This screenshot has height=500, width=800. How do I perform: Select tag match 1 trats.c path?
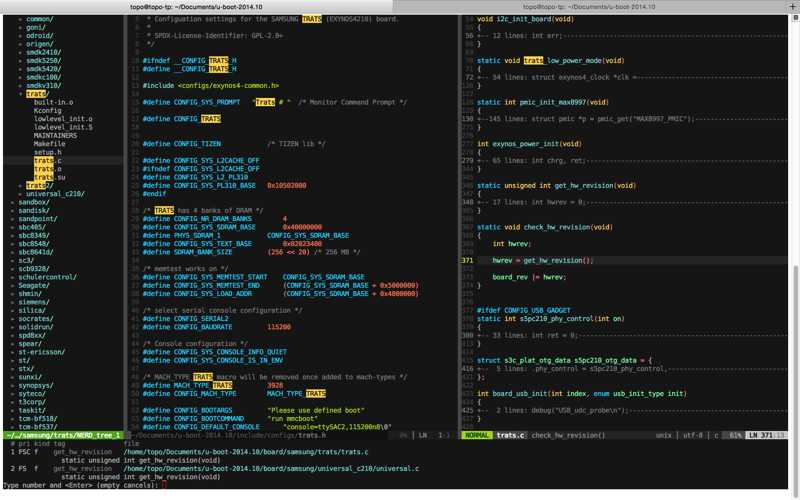246,452
